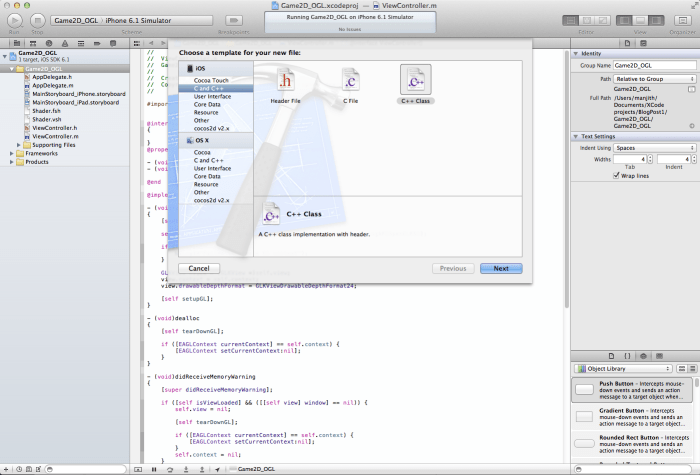Collapse the Game2D_OGL group folder
This screenshot has height=475, width=700.
point(12,69)
